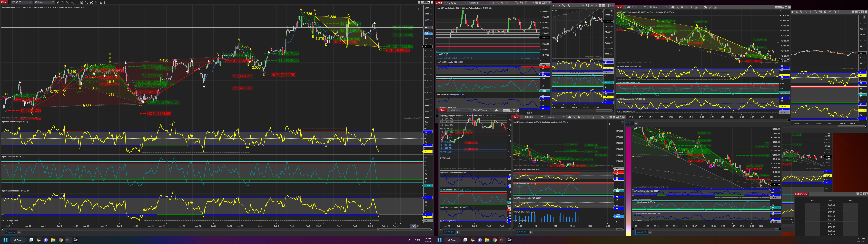868x244 pixels.
Task: Open Strategies icon in ES chart toolbar
Action: [101, 2]
